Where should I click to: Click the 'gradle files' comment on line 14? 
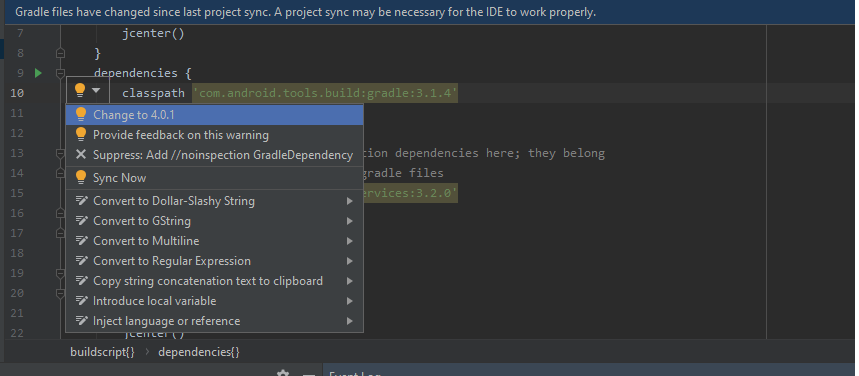[403, 173]
